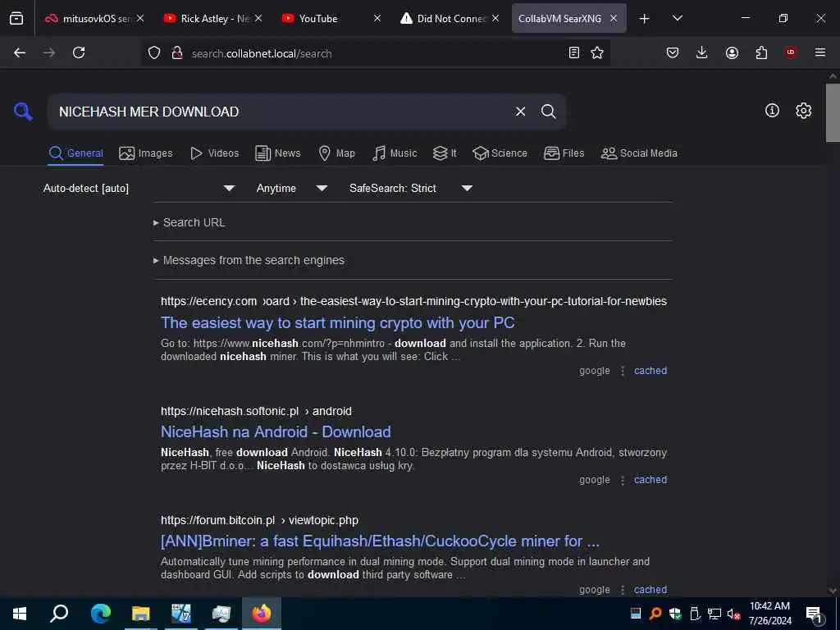Open cached link for ecency result

[x=651, y=371]
